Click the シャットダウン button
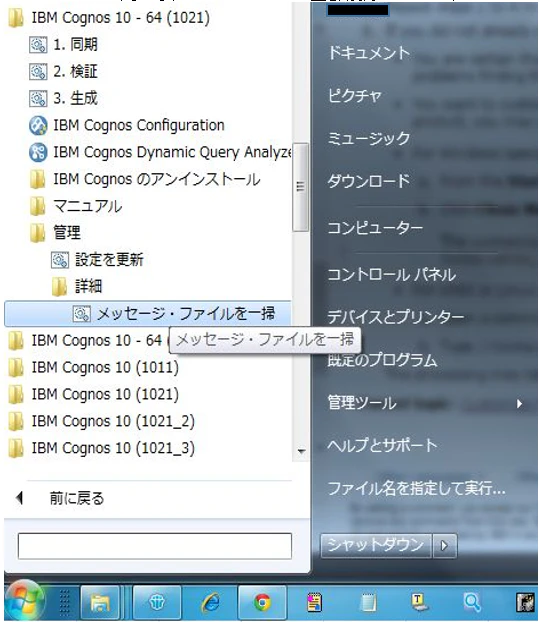The image size is (539, 622). (x=376, y=546)
